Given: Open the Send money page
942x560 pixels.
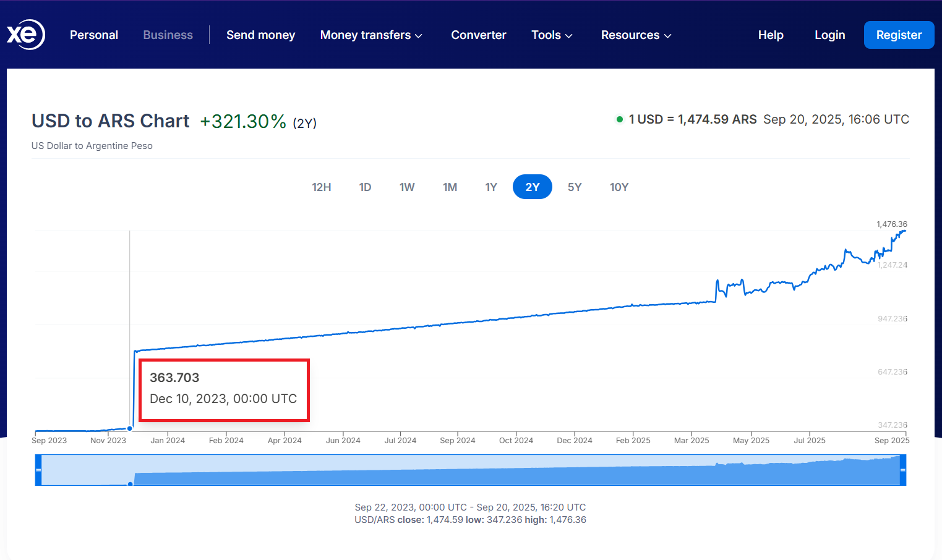Looking at the screenshot, I should point(260,35).
